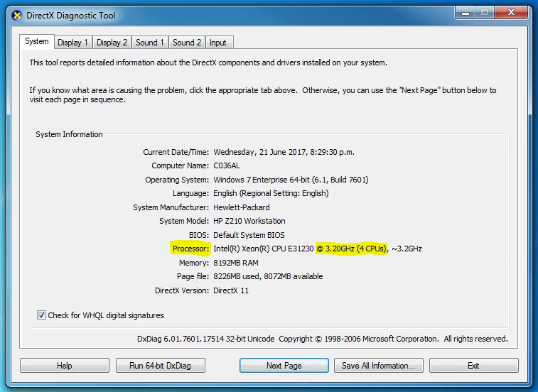Click the English (Regional Setting: English) value
The image size is (538, 392).
271,193
